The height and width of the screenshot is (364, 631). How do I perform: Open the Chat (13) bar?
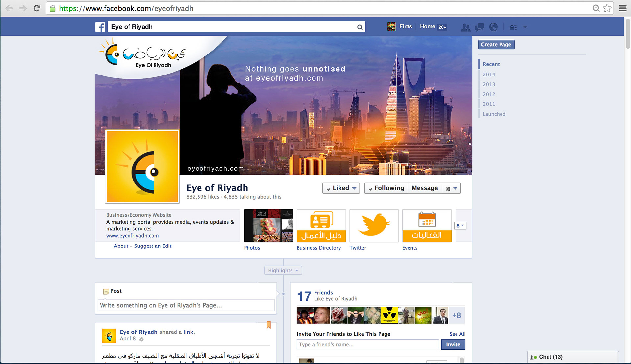(x=573, y=357)
